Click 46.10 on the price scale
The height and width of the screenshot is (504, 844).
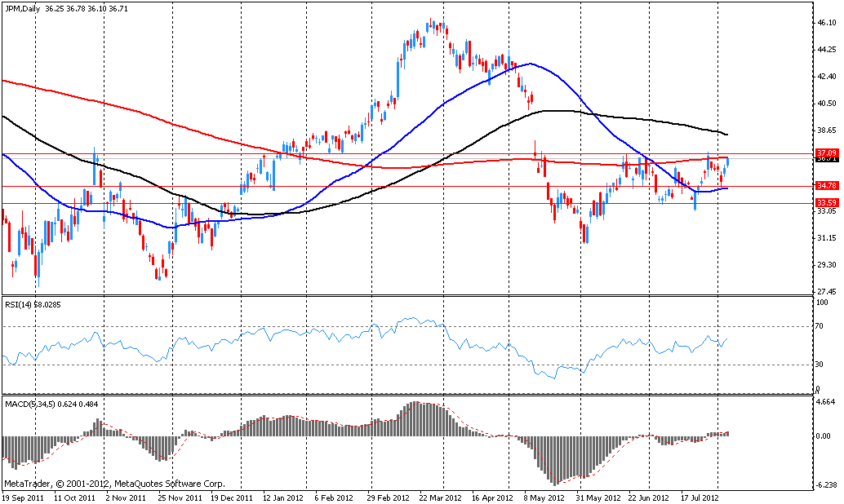point(826,24)
